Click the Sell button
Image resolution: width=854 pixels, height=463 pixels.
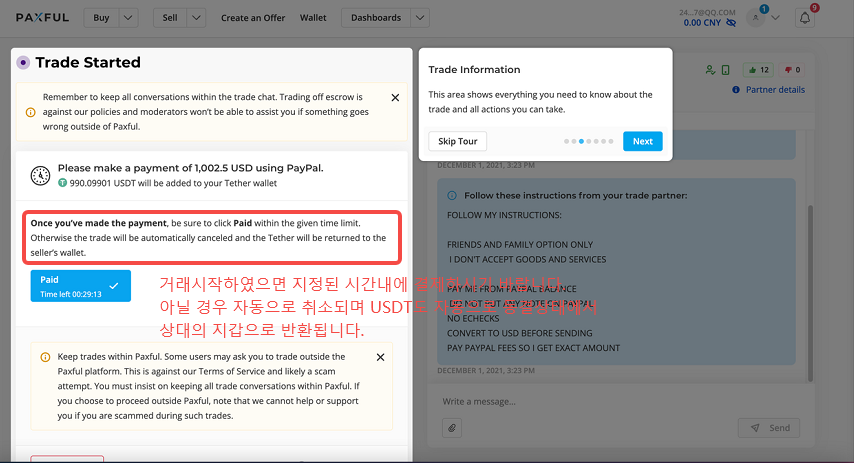[x=170, y=17]
